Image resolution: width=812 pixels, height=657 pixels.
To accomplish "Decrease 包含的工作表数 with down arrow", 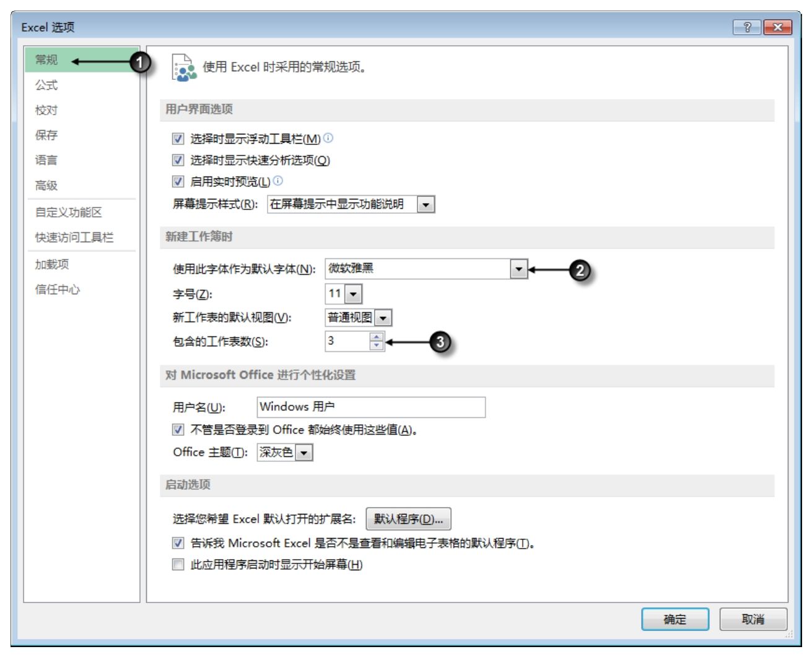I will point(377,346).
